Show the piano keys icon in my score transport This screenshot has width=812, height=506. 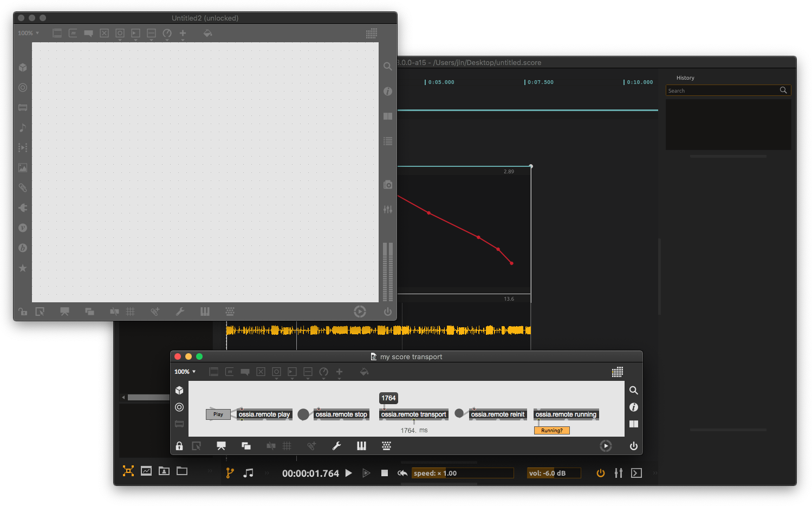pos(361,446)
